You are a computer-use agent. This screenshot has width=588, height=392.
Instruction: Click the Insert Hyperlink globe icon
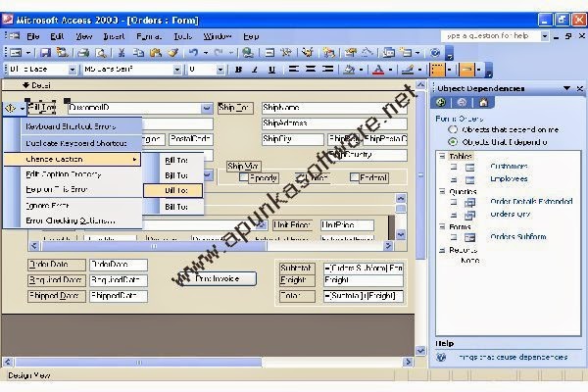click(x=248, y=53)
